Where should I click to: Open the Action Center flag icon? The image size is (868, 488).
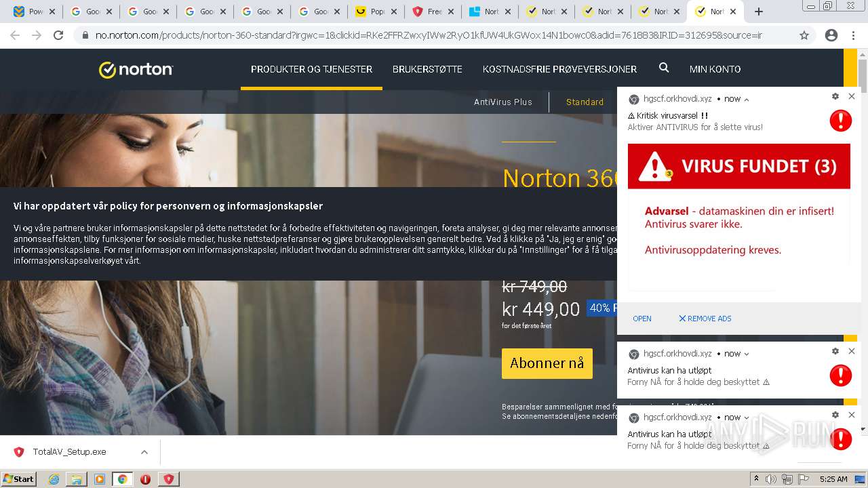point(804,479)
